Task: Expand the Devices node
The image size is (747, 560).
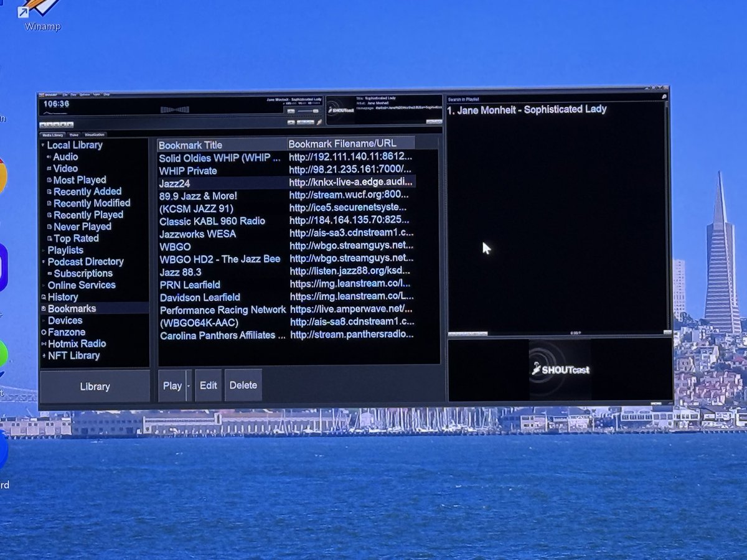Action: 43,321
